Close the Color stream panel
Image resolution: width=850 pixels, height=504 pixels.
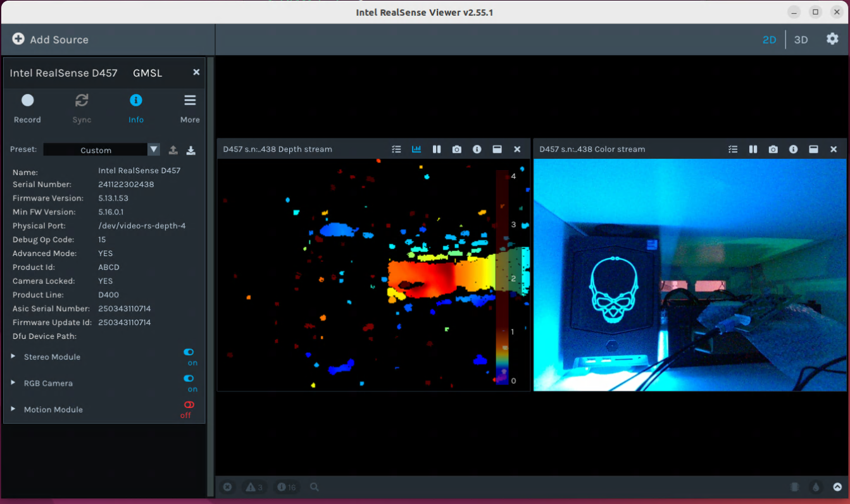point(834,149)
